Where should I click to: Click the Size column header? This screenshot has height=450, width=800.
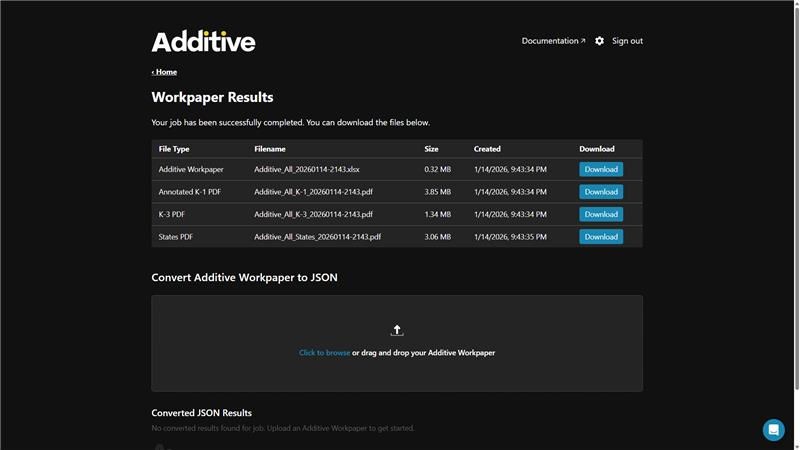431,149
